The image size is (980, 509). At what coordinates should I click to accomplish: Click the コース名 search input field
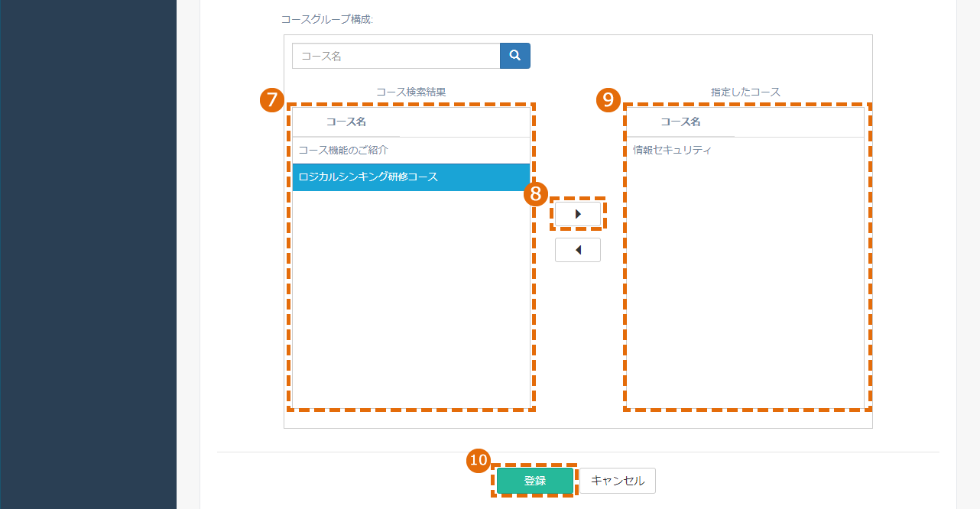point(396,56)
